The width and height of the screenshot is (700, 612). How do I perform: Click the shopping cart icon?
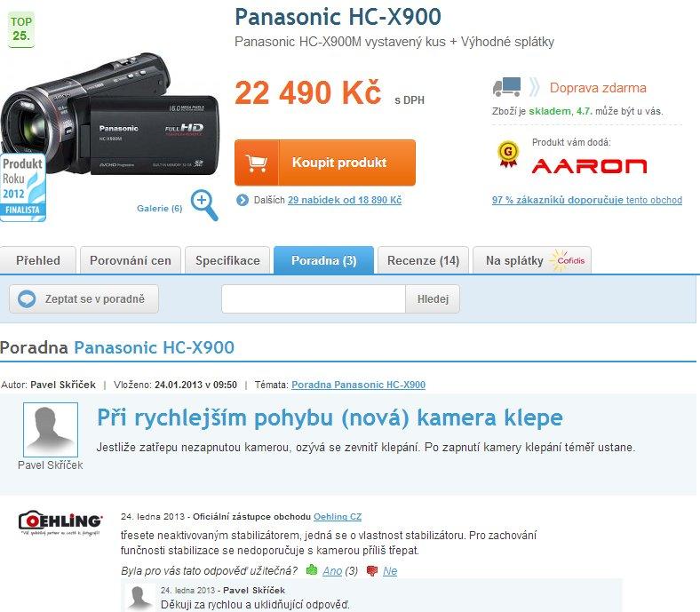257,163
